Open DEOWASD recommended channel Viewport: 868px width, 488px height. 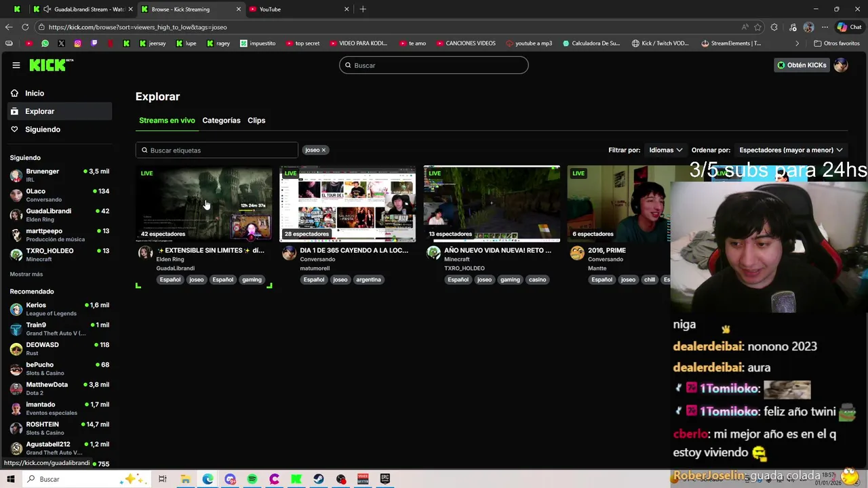click(60, 348)
